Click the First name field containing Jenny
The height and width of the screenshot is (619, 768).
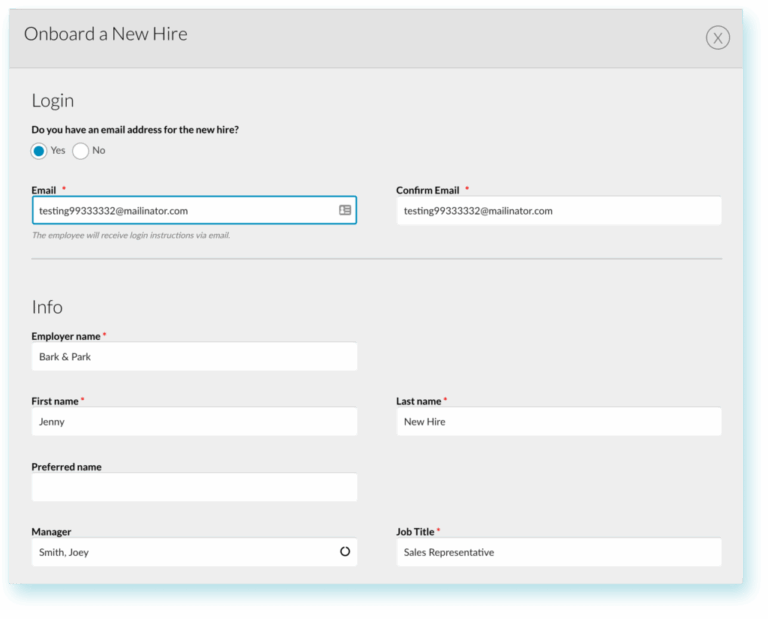(x=194, y=422)
